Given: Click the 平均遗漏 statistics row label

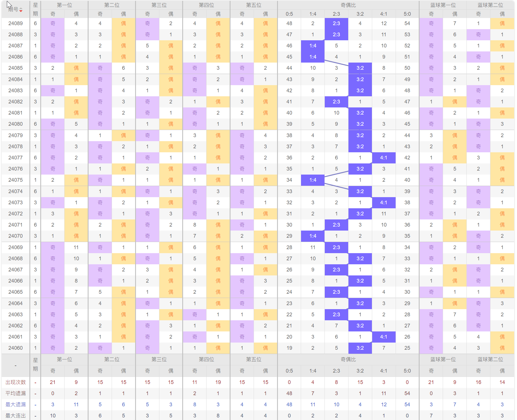Looking at the screenshot, I should pos(15,393).
